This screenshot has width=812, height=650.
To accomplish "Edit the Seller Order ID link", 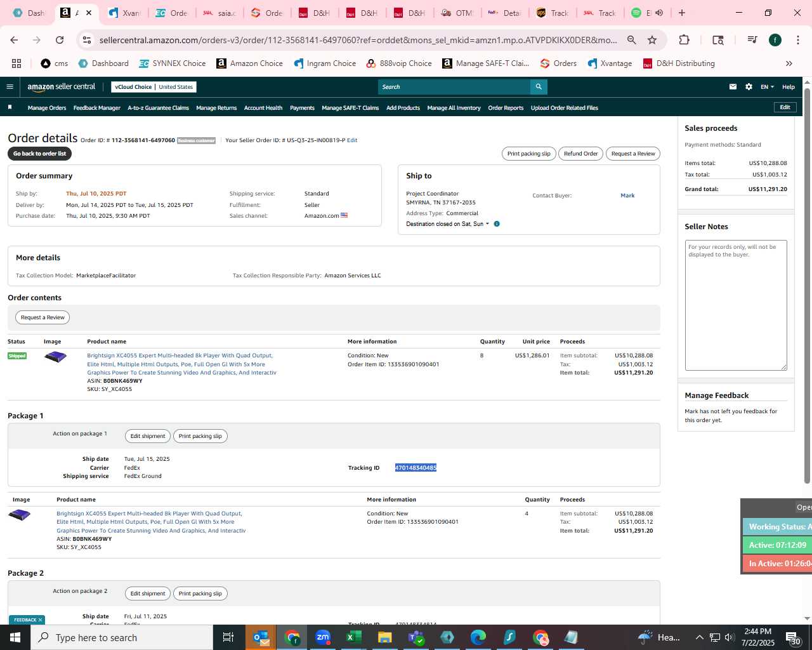I will (352, 140).
